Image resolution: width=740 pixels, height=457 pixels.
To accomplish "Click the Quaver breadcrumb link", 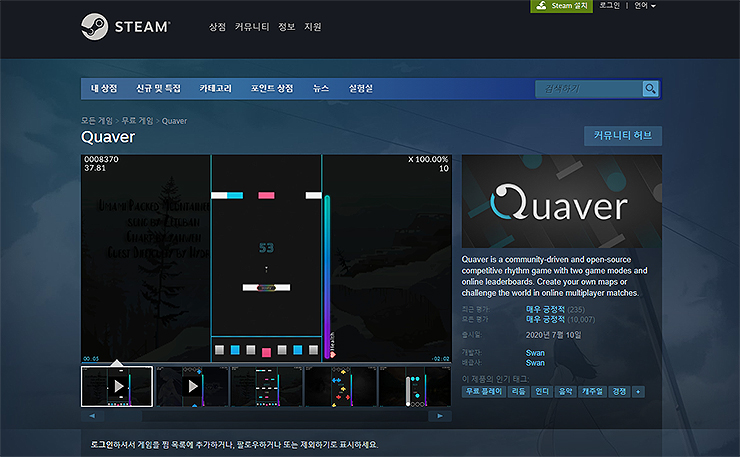I will click(174, 121).
